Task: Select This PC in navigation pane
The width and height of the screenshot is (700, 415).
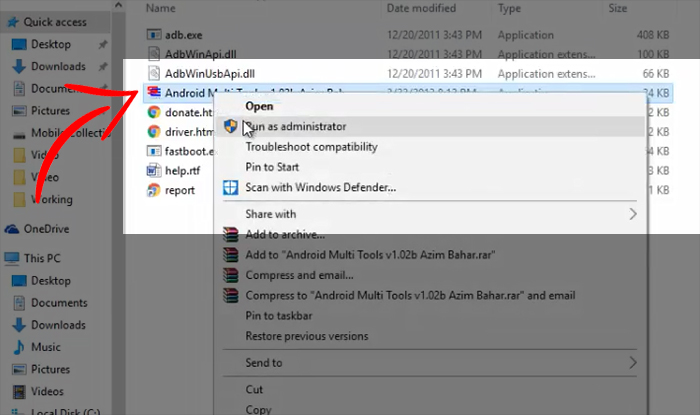Action: click(x=42, y=258)
